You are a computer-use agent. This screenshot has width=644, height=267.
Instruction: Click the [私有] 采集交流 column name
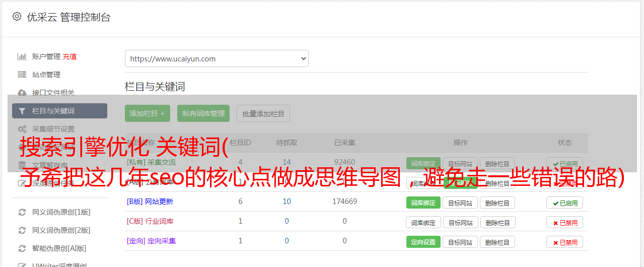151,162
